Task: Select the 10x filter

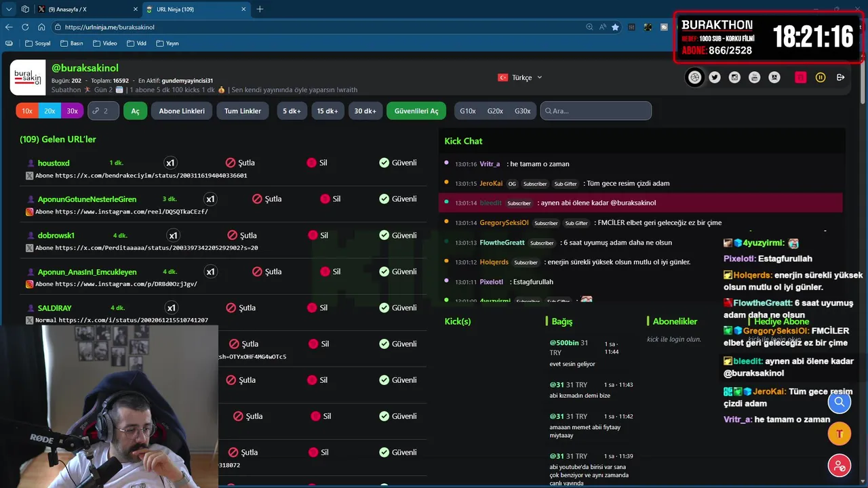Action: point(27,110)
